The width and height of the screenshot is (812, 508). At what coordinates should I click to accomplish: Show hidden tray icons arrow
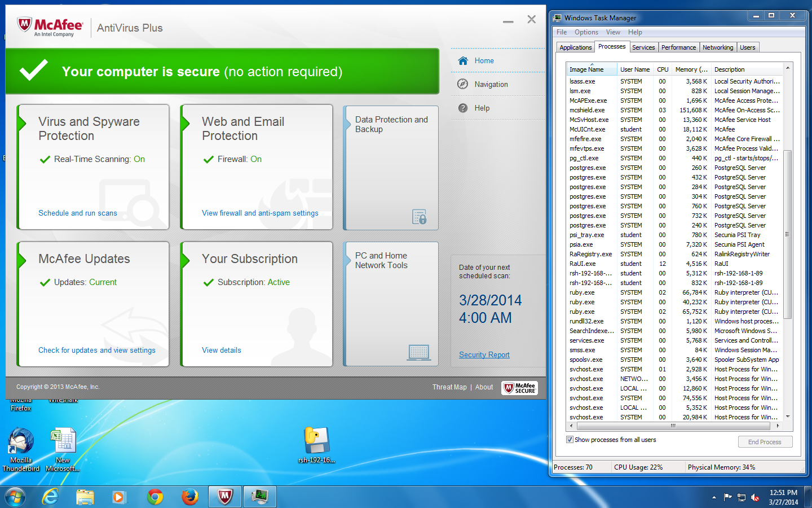pos(714,497)
